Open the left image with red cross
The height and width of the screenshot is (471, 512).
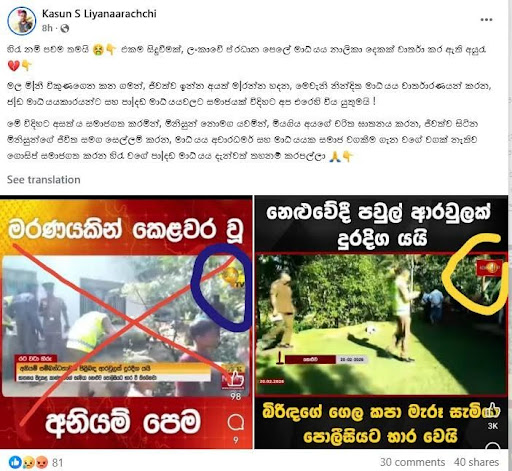click(126, 322)
